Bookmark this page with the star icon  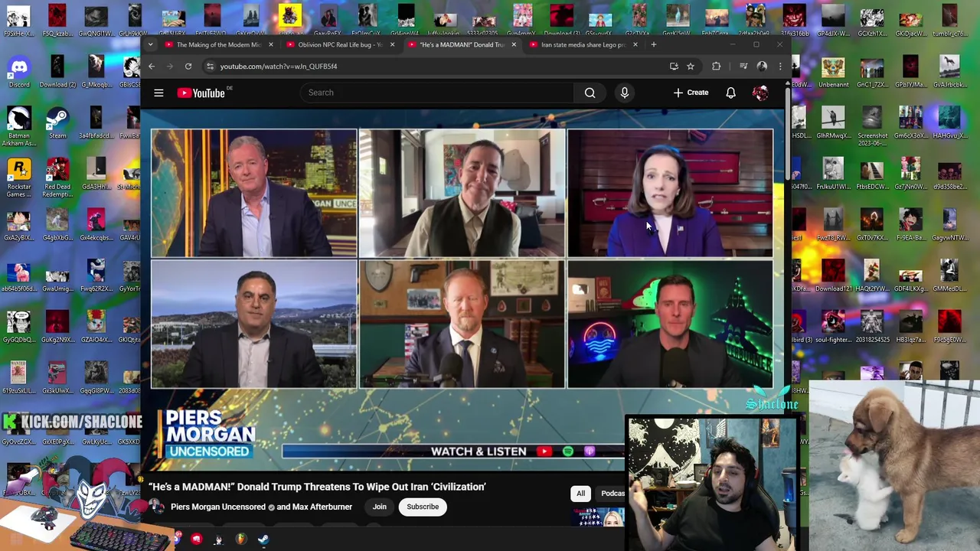691,67
